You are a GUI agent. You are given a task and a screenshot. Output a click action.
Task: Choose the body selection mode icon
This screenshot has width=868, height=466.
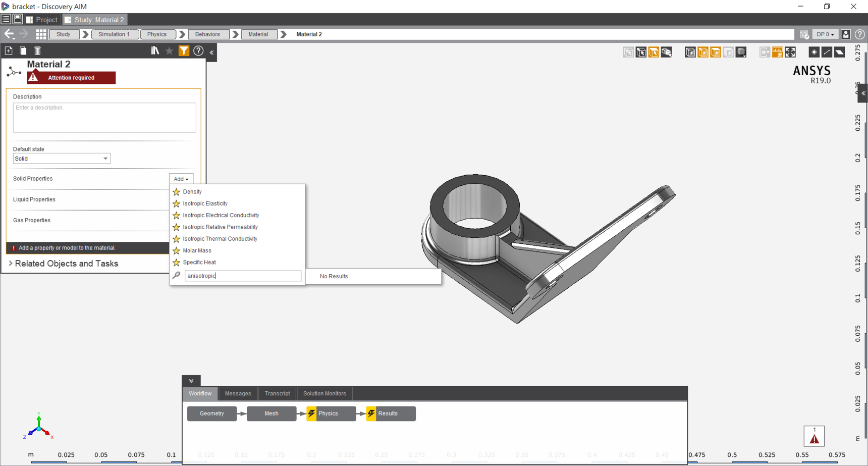(667, 52)
